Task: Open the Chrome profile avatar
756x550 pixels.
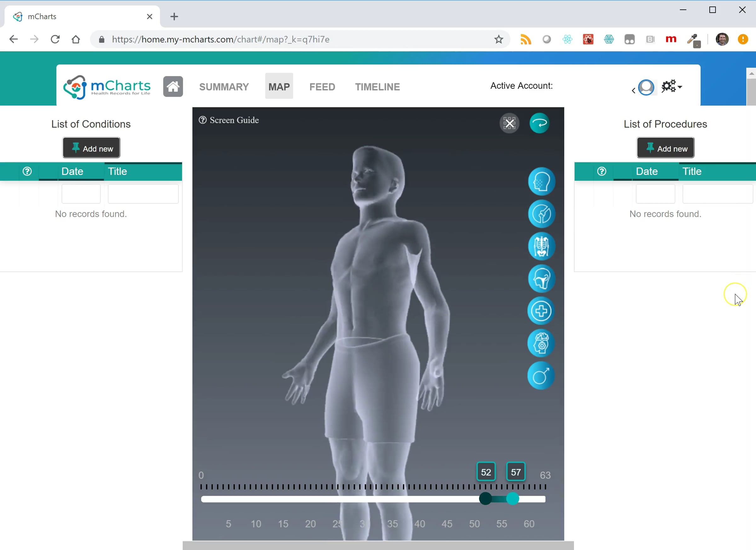Action: (722, 39)
